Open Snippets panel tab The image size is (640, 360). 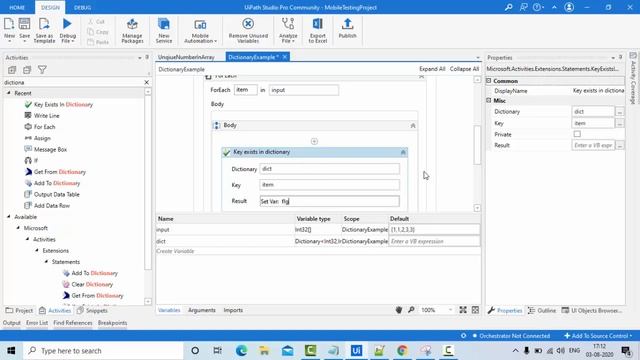coord(93,311)
